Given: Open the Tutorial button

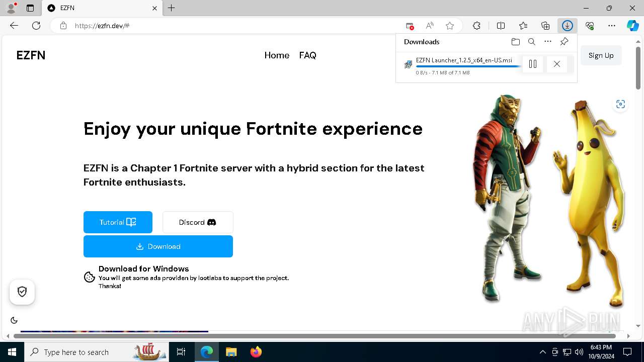Looking at the screenshot, I should 118,222.
